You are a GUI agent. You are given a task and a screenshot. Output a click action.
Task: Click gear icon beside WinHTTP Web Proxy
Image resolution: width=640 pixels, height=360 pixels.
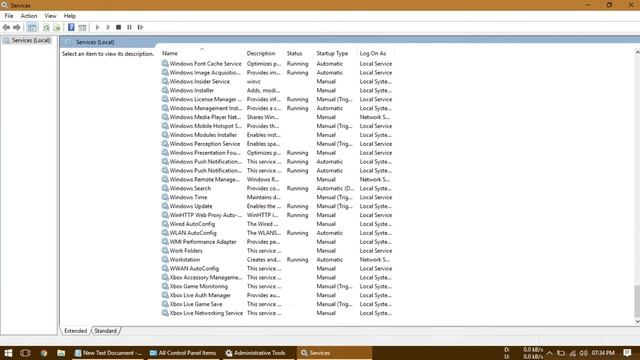coord(165,215)
